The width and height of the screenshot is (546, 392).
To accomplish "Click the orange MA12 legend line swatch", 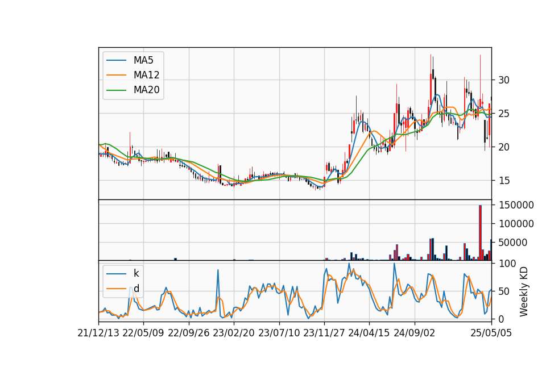I will (x=116, y=75).
